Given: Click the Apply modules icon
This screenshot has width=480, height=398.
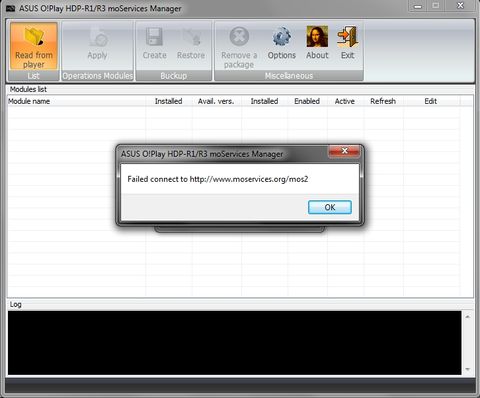Looking at the screenshot, I should [98, 37].
